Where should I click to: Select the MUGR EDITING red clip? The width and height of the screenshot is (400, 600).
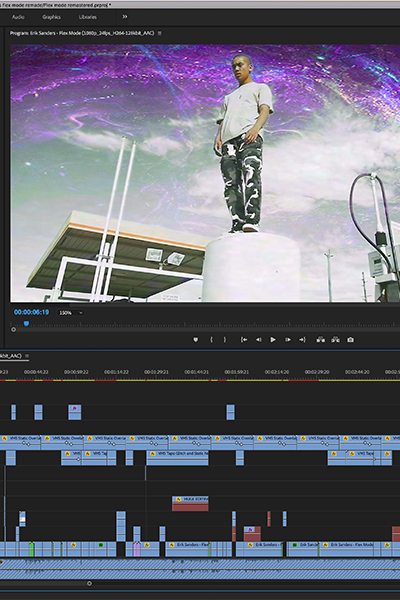tap(190, 504)
